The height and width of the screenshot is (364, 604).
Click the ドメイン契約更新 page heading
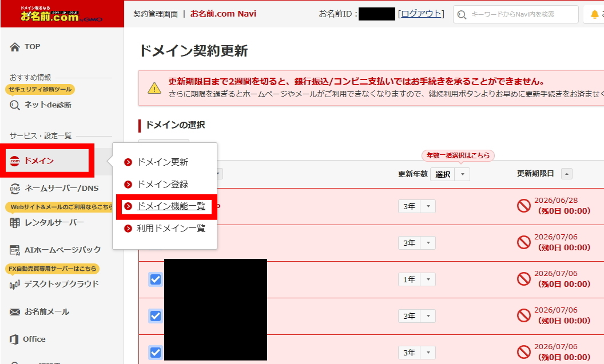pos(193,51)
